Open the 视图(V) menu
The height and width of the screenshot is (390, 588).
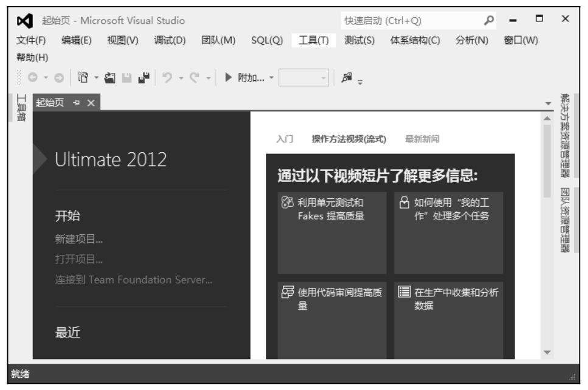[122, 40]
